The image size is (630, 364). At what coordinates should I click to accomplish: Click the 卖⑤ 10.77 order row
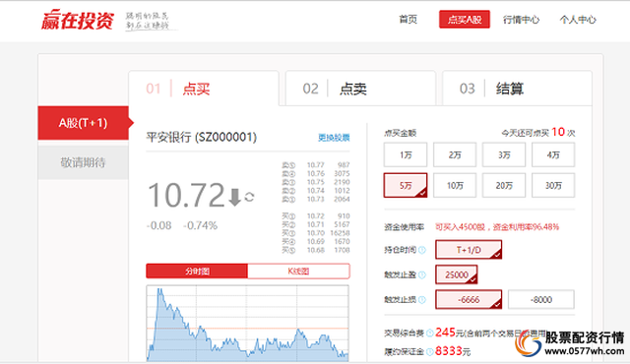tap(315, 165)
